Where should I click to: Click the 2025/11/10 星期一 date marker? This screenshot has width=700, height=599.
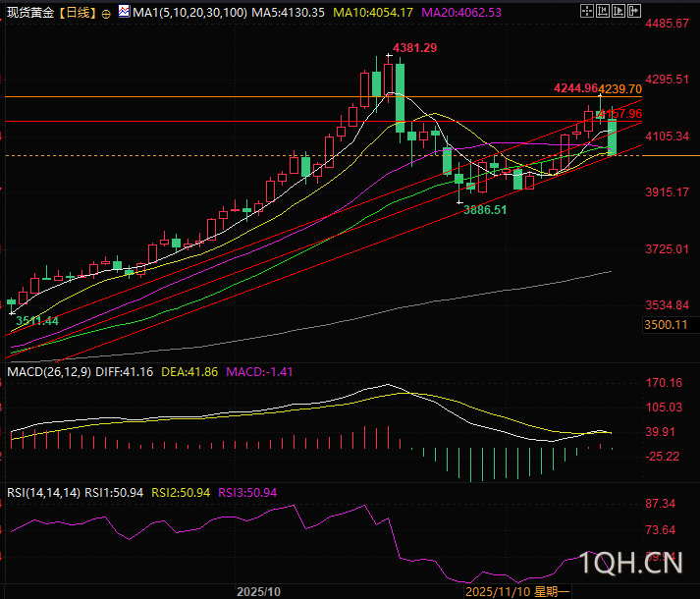click(x=517, y=592)
